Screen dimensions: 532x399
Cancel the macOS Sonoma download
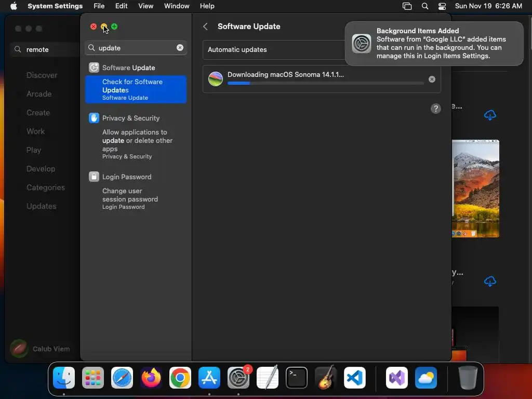(x=432, y=79)
